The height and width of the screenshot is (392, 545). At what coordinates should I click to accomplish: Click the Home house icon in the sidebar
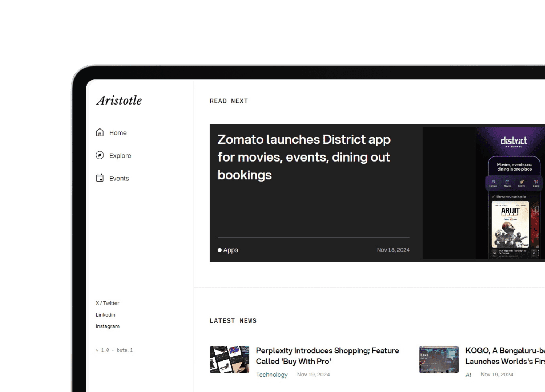[100, 132]
